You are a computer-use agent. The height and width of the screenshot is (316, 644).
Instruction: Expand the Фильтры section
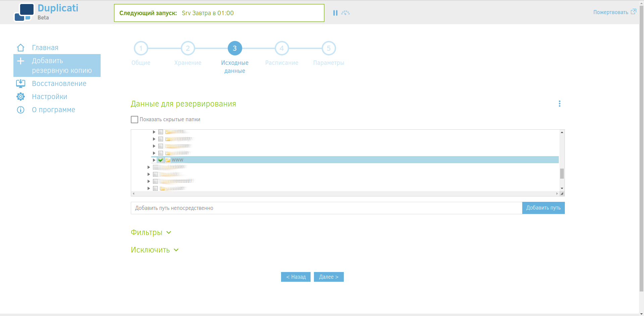[x=151, y=232]
